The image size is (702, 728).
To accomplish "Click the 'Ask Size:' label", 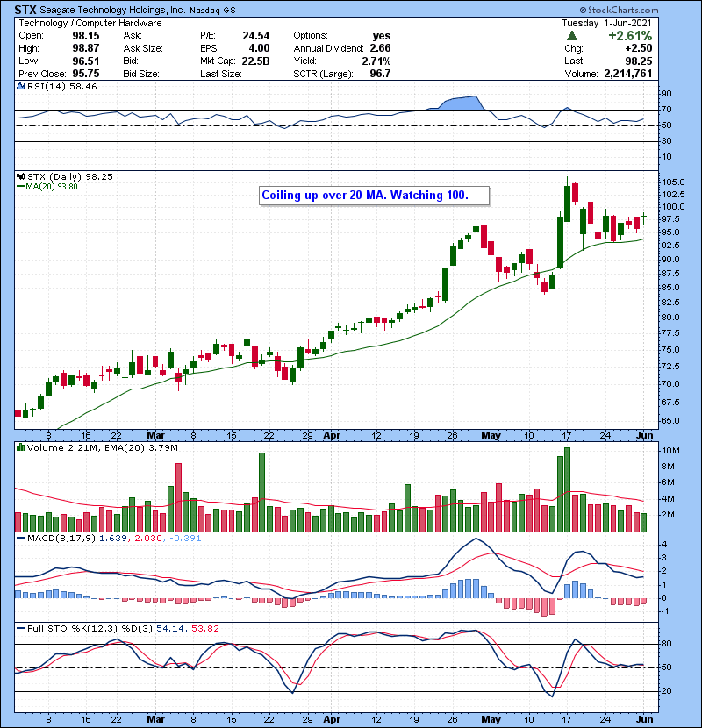I will 143,48.
